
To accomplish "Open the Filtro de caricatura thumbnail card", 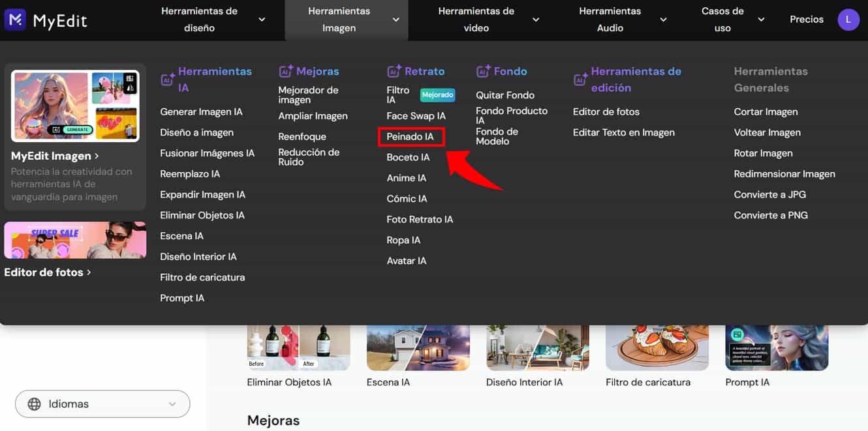I will point(657,348).
